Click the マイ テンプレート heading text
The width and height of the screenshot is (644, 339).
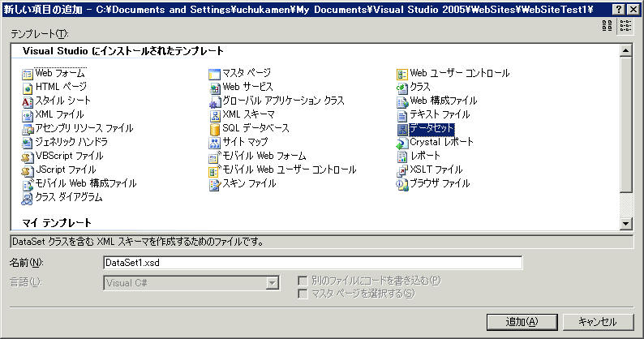click(57, 223)
